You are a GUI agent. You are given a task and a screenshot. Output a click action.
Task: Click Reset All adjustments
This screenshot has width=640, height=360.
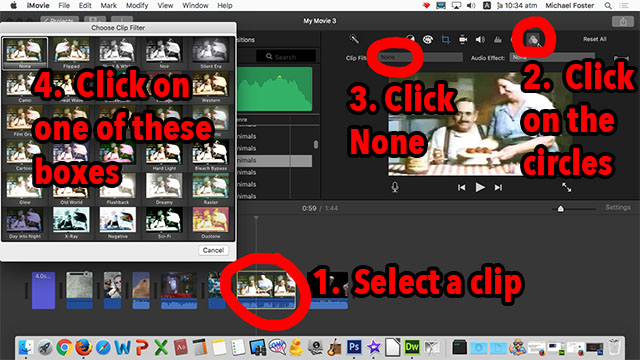[x=594, y=39]
